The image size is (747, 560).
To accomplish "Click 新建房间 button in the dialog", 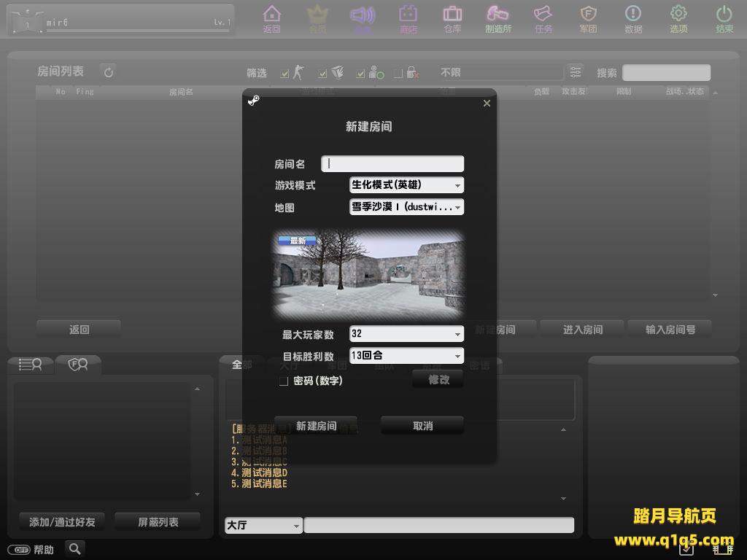I will (x=316, y=426).
